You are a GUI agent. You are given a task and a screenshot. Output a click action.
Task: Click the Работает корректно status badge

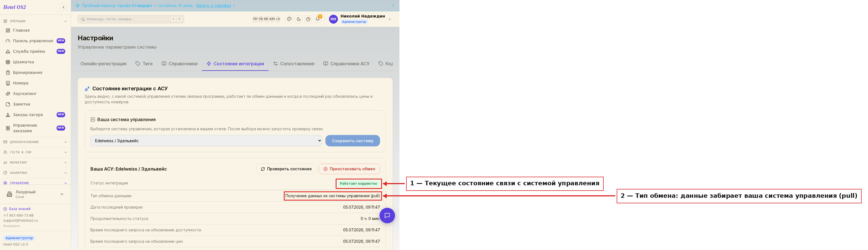[x=358, y=184]
